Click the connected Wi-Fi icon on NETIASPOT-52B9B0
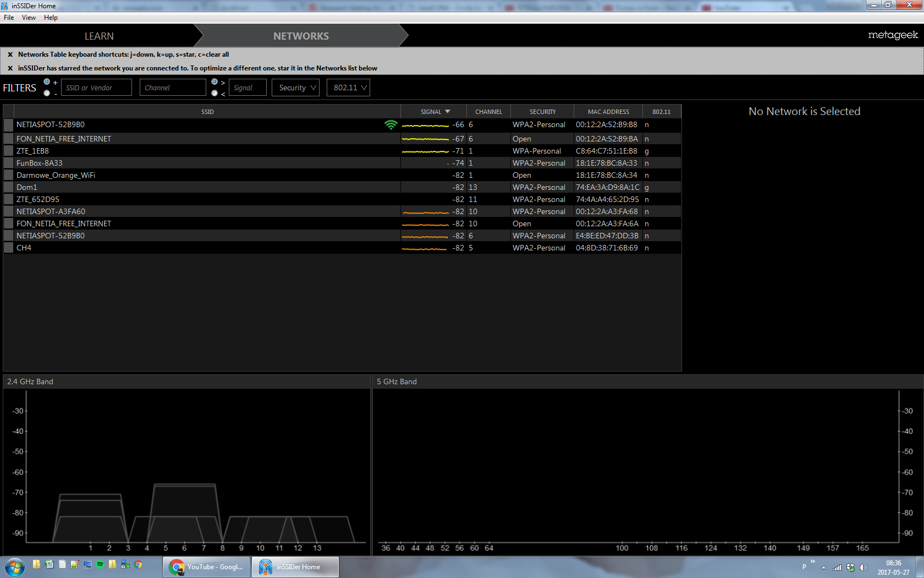Screen dimensions: 924x578 pos(391,125)
